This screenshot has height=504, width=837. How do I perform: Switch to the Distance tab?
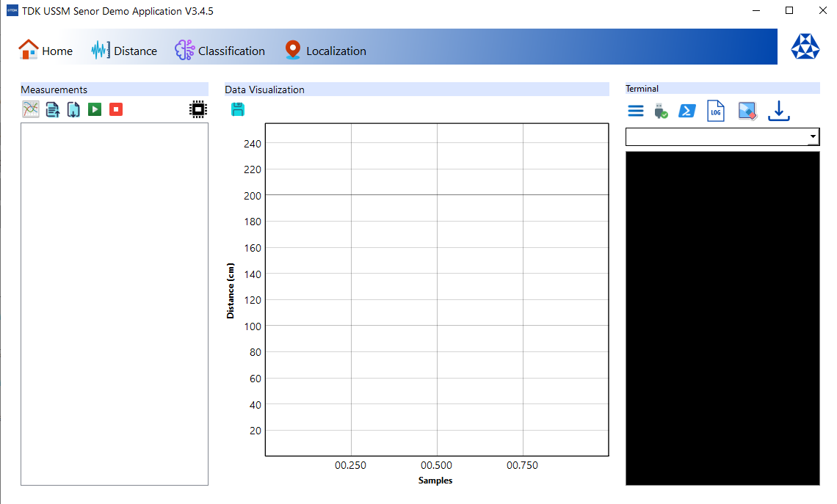124,51
